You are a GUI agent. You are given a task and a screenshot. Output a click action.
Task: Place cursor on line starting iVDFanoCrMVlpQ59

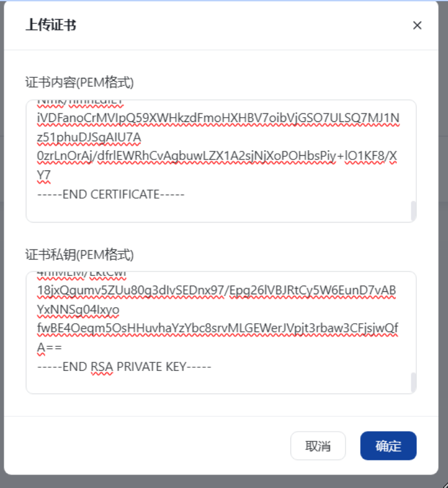click(218, 118)
